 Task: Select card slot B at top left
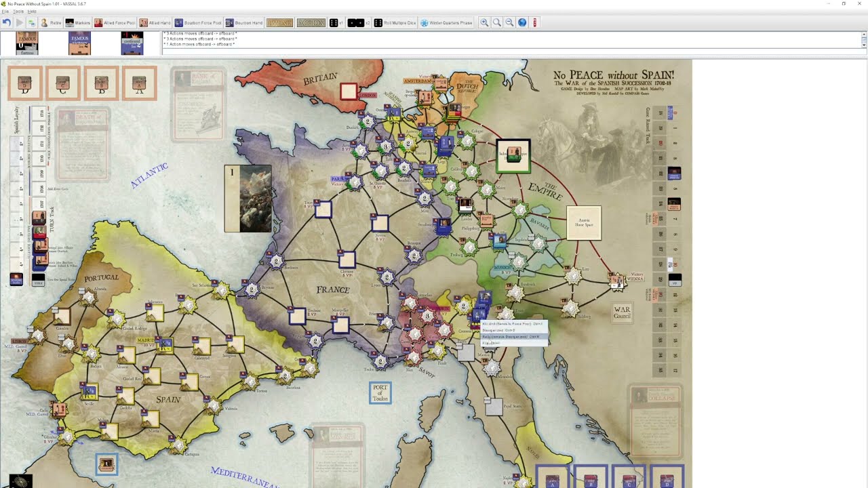click(x=101, y=83)
